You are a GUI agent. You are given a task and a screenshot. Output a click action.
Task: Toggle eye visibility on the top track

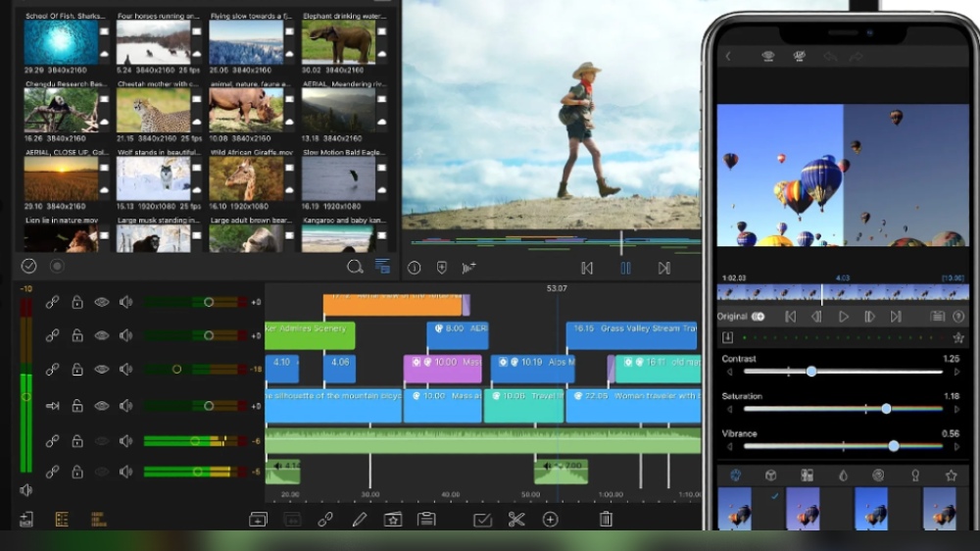[101, 302]
